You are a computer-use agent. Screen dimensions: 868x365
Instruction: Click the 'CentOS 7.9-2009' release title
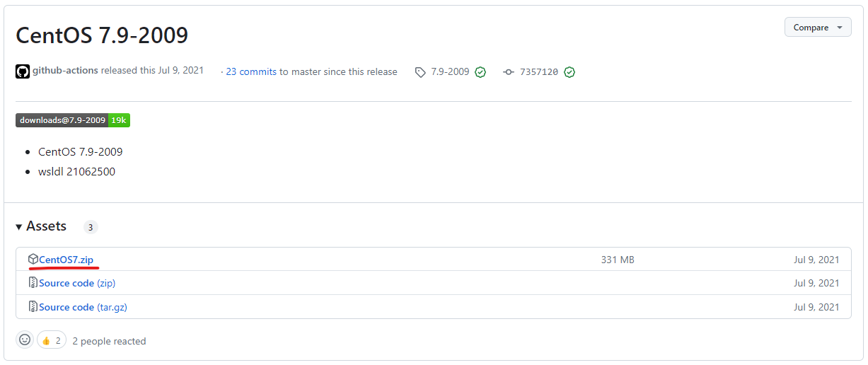pos(102,35)
